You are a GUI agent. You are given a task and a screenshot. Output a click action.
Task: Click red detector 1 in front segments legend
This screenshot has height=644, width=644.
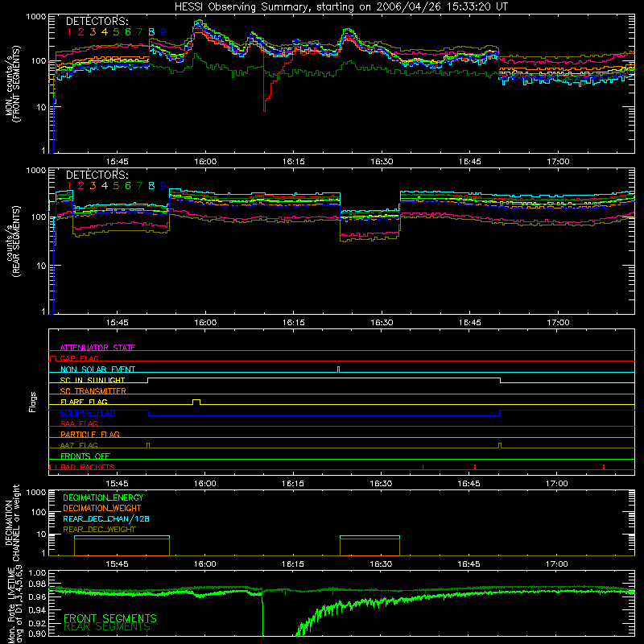pos(69,31)
